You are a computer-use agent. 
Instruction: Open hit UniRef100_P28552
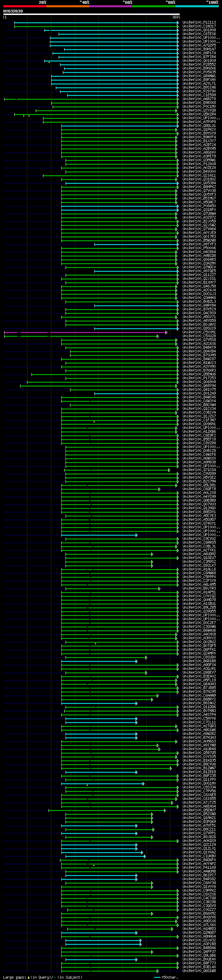(x=199, y=64)
